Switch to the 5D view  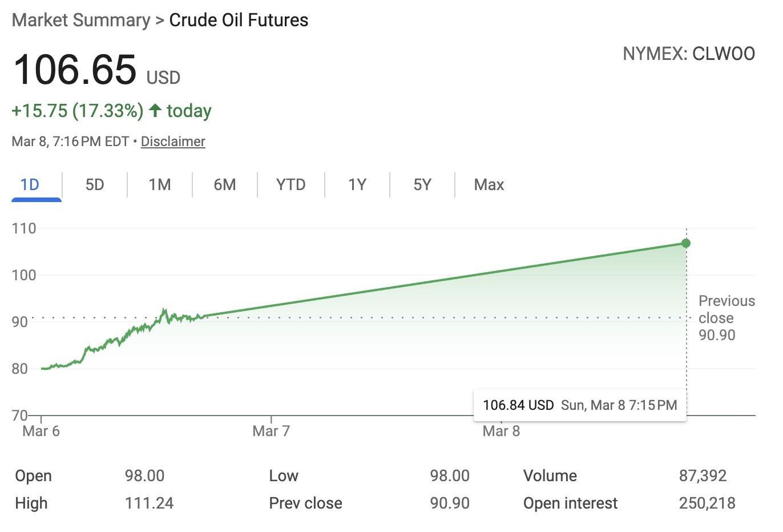95,184
